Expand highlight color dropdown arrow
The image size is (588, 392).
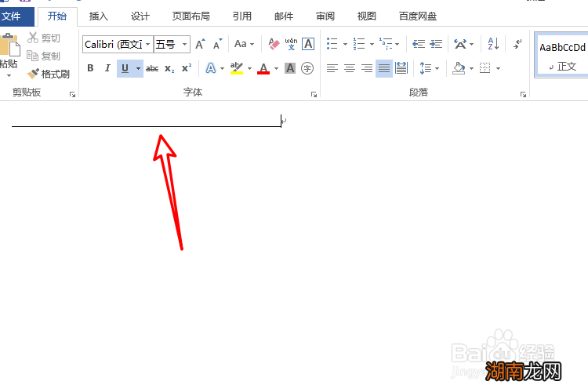coord(250,69)
